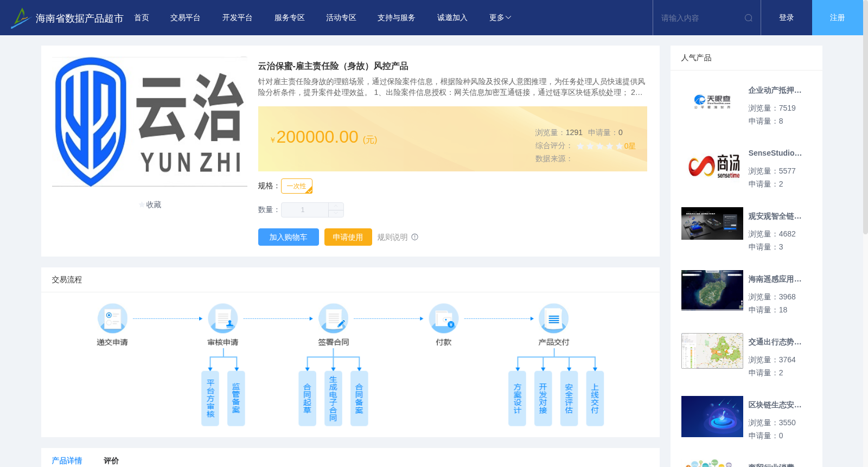The image size is (868, 467).
Task: Click the 审核申请 step icon
Action: click(x=223, y=318)
